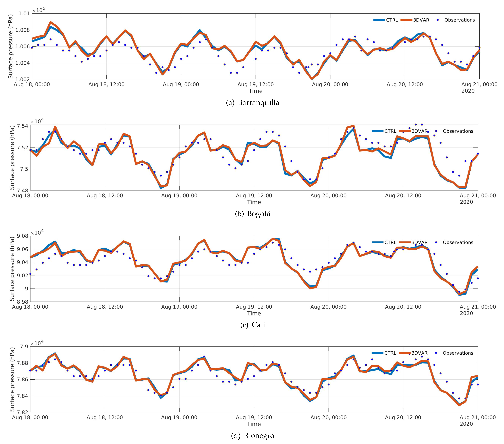This screenshot has height=444, width=504.
Task: Click the "(a) Barranquilla" caption
Action: 253,103
